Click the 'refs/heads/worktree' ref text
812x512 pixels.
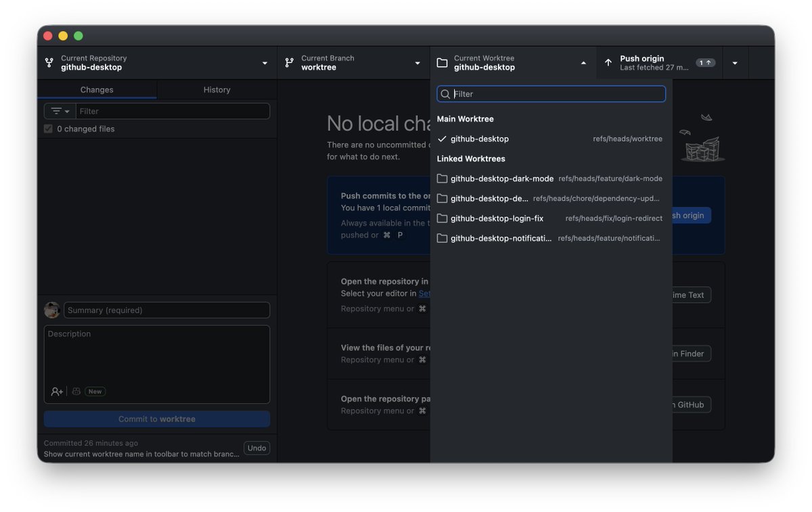(627, 139)
